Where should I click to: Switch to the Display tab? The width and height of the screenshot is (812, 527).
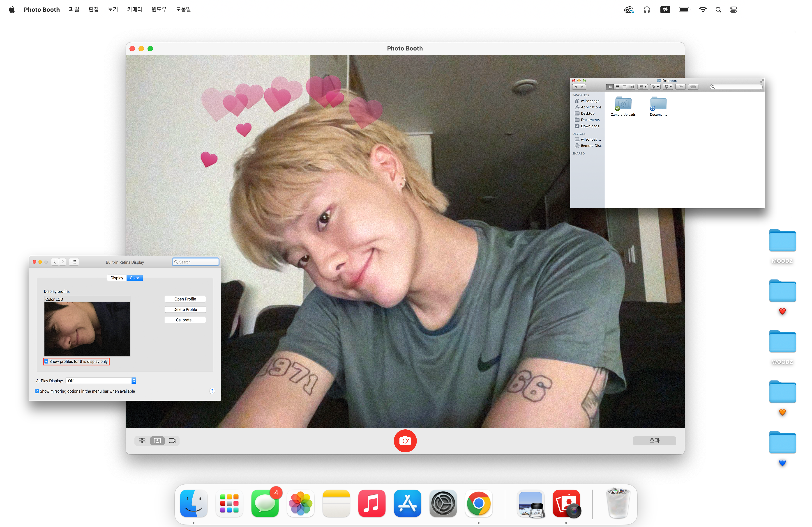(x=117, y=278)
